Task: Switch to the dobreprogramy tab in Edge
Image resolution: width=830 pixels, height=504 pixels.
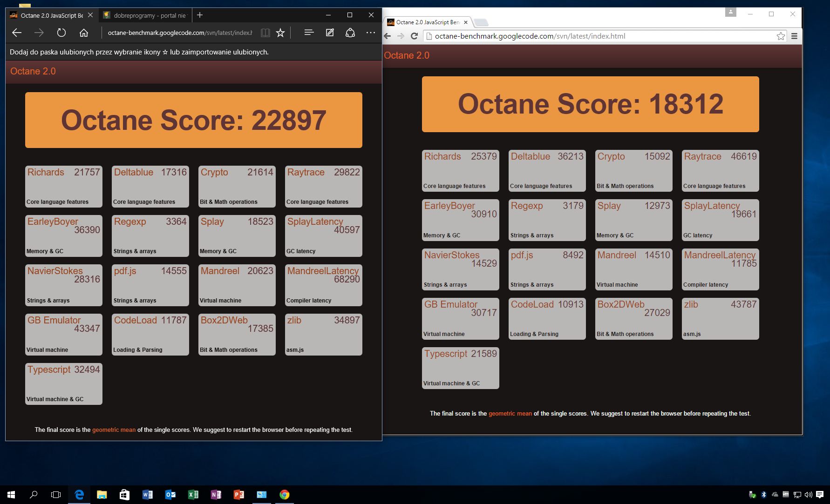Action: click(144, 15)
